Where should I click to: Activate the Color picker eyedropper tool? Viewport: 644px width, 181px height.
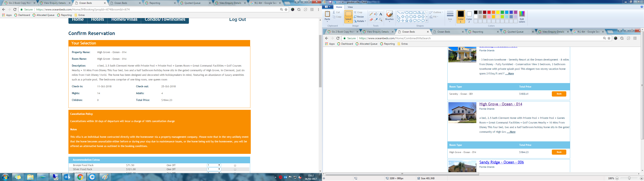coord(376,20)
